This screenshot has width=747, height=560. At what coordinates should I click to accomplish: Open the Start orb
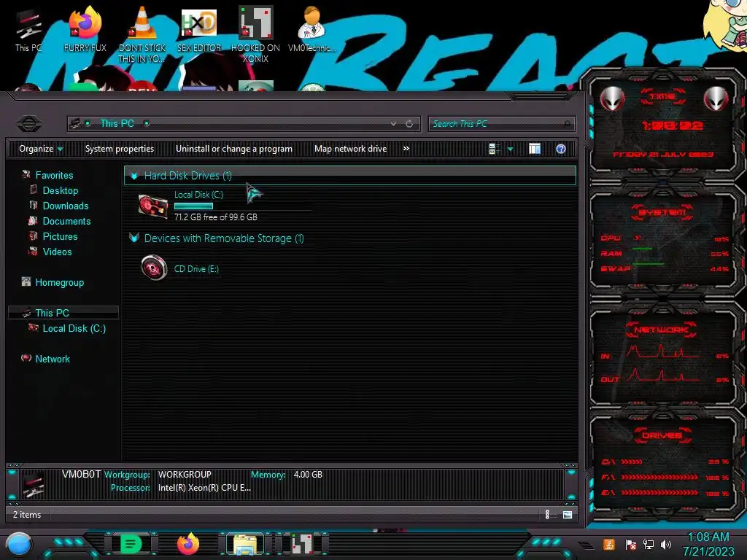pos(18,544)
